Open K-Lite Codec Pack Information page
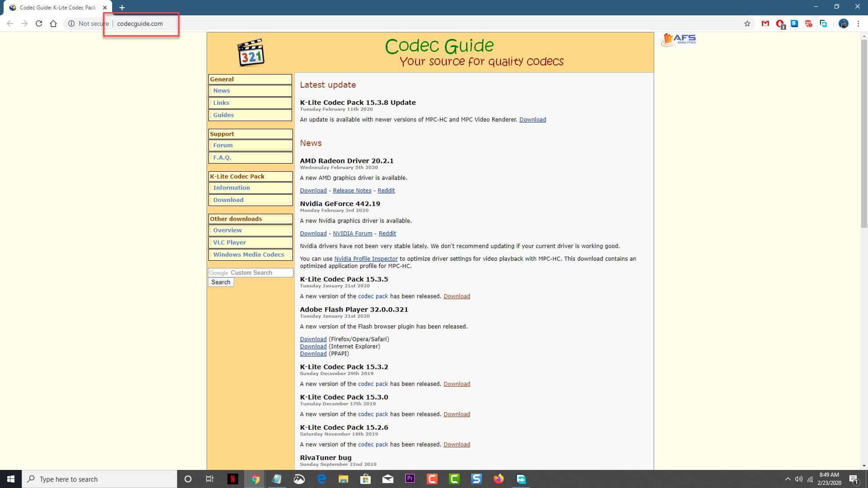 (x=250, y=188)
